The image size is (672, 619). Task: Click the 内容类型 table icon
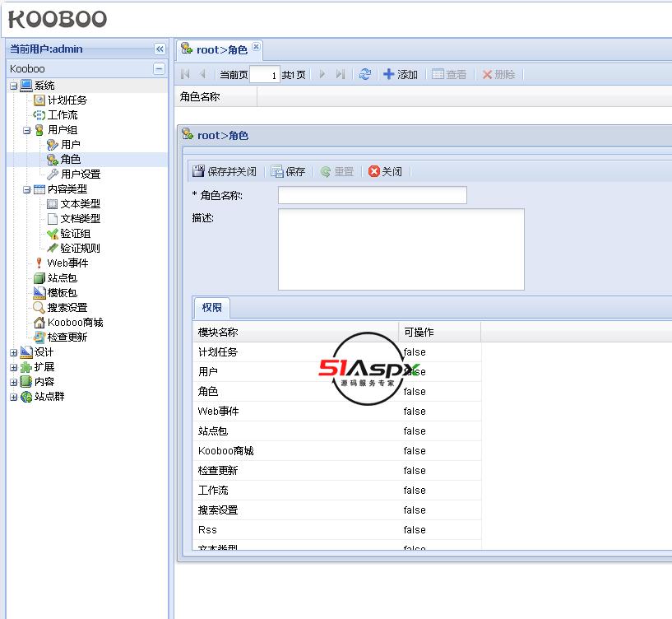[39, 189]
